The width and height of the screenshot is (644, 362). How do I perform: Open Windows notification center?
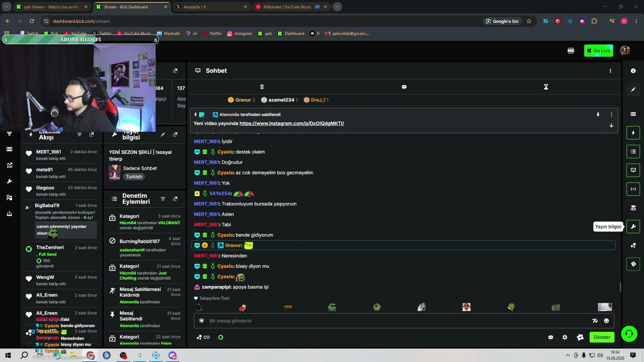633,355
